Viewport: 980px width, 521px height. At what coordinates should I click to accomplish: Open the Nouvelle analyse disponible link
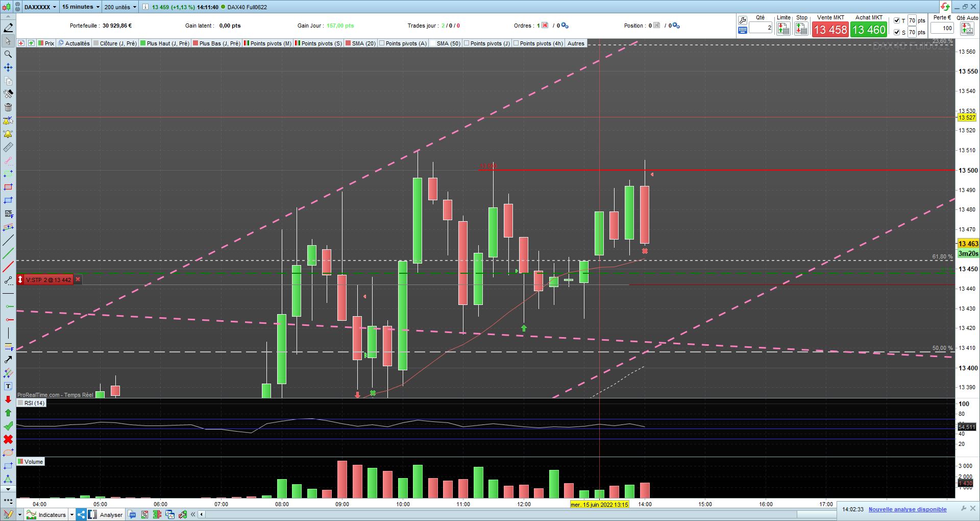click(908, 509)
